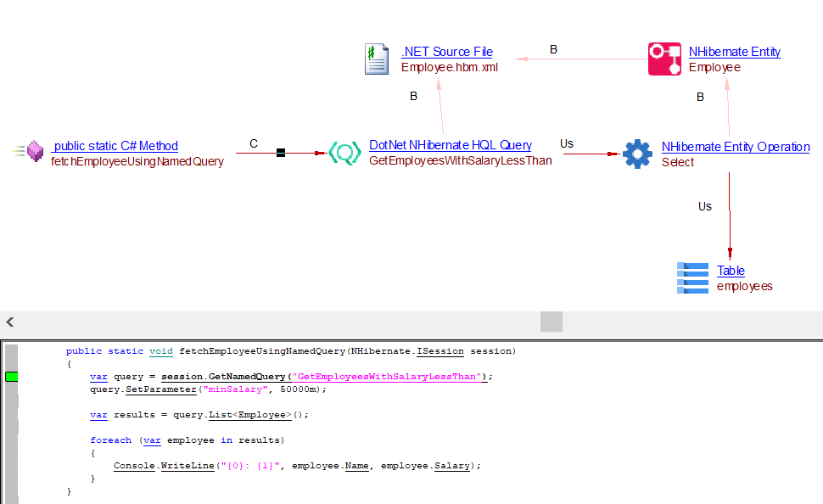The image size is (823, 504).
Task: Open DotNet NHibernate HQL Query link
Action: pyautogui.click(x=451, y=145)
